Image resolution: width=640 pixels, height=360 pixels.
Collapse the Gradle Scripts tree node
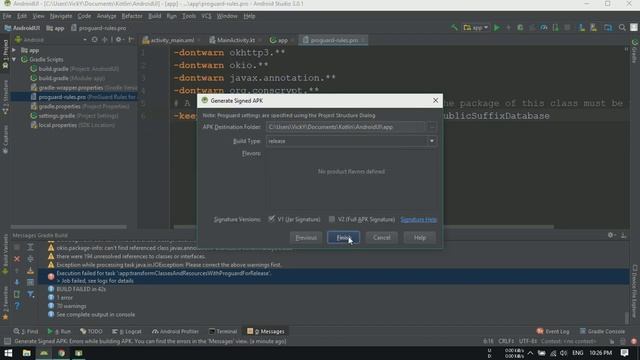(14, 60)
